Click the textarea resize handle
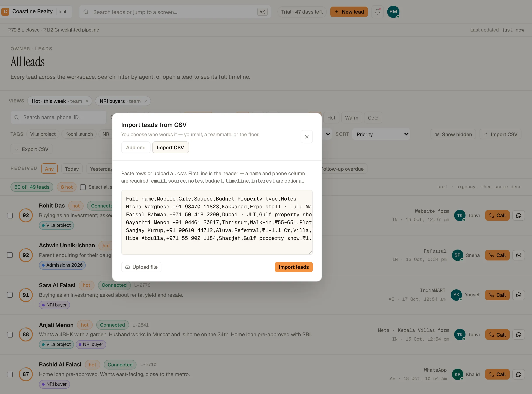The width and height of the screenshot is (532, 394). pyautogui.click(x=310, y=252)
